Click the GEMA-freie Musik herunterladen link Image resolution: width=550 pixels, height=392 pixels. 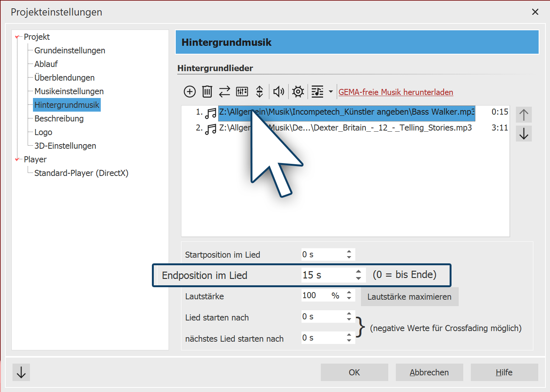coord(395,92)
